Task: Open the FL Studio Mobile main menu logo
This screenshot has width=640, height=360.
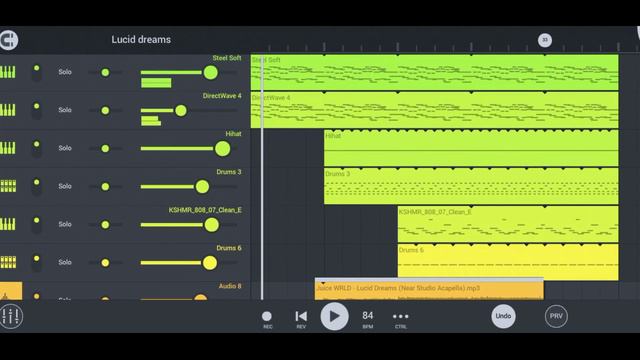Action: [9, 40]
